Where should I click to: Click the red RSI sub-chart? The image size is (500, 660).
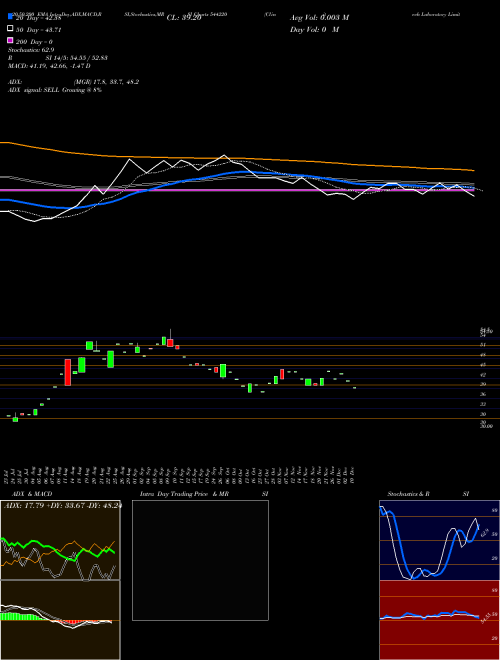point(439,620)
